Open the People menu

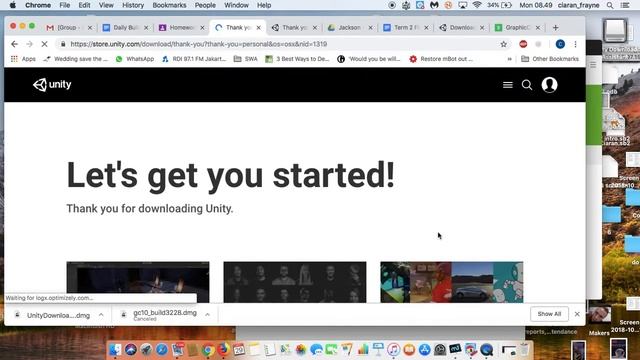[x=205, y=5]
